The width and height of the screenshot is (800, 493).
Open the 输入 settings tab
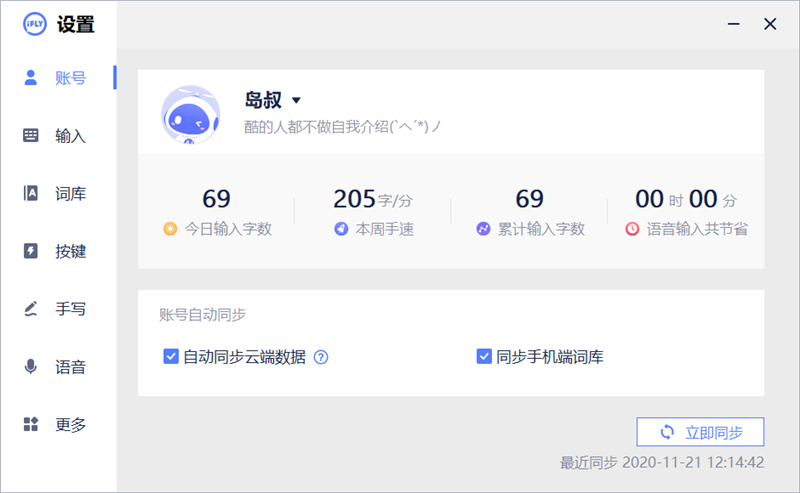tap(70, 135)
